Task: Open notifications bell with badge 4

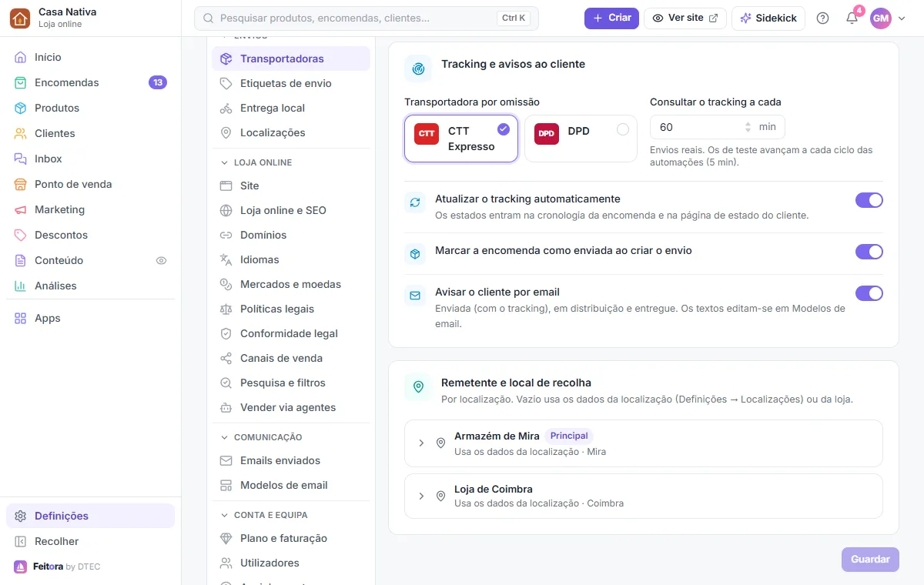Action: 852,18
